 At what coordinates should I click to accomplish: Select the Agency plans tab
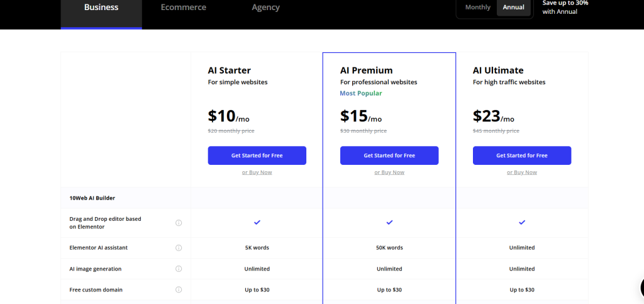[x=266, y=8]
